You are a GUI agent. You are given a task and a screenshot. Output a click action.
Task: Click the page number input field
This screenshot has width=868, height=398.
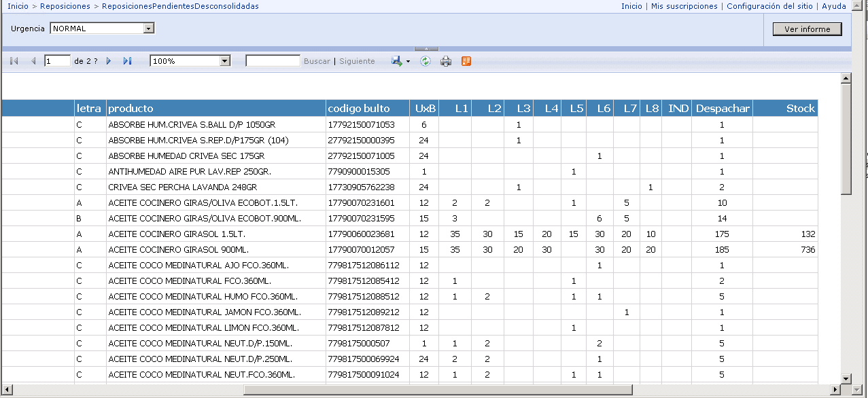(x=58, y=61)
